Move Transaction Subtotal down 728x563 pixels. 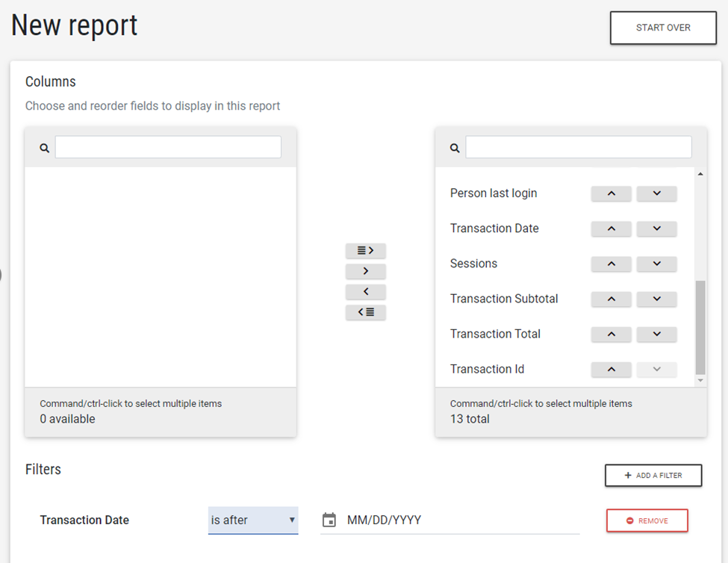[x=656, y=299]
